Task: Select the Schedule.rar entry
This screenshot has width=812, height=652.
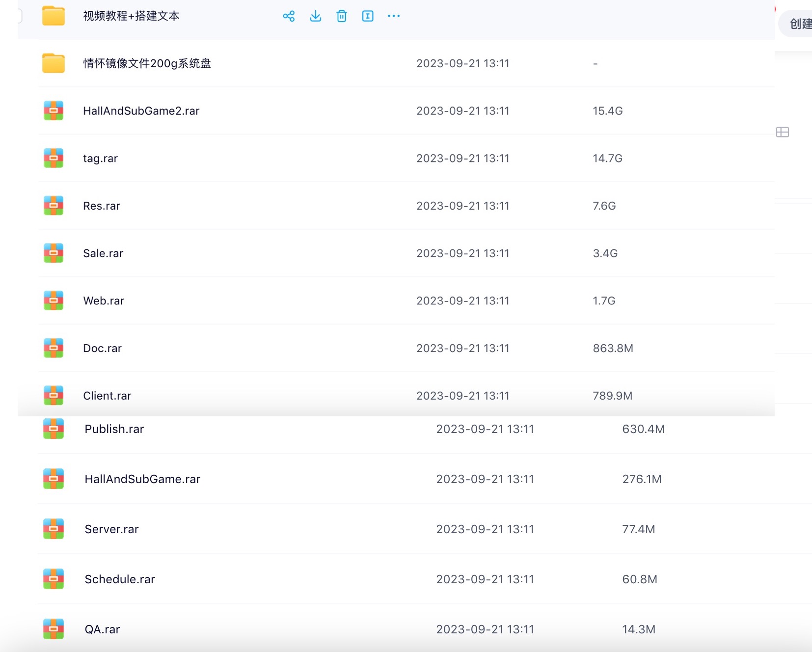Action: point(119,579)
